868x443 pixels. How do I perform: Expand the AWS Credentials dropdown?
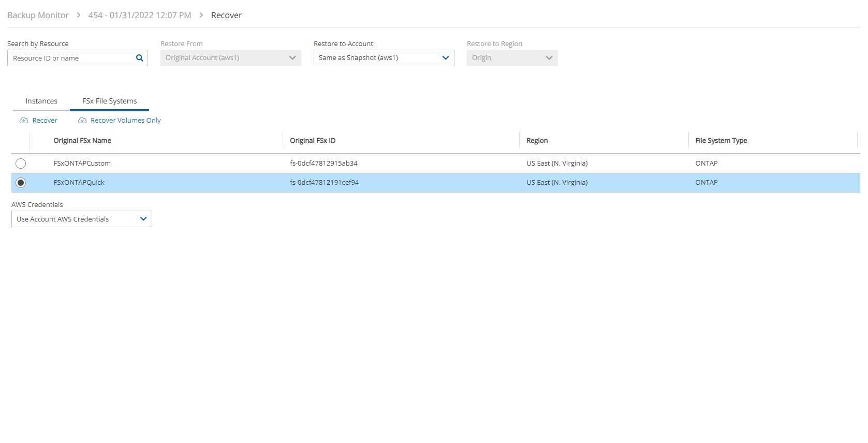(81, 219)
